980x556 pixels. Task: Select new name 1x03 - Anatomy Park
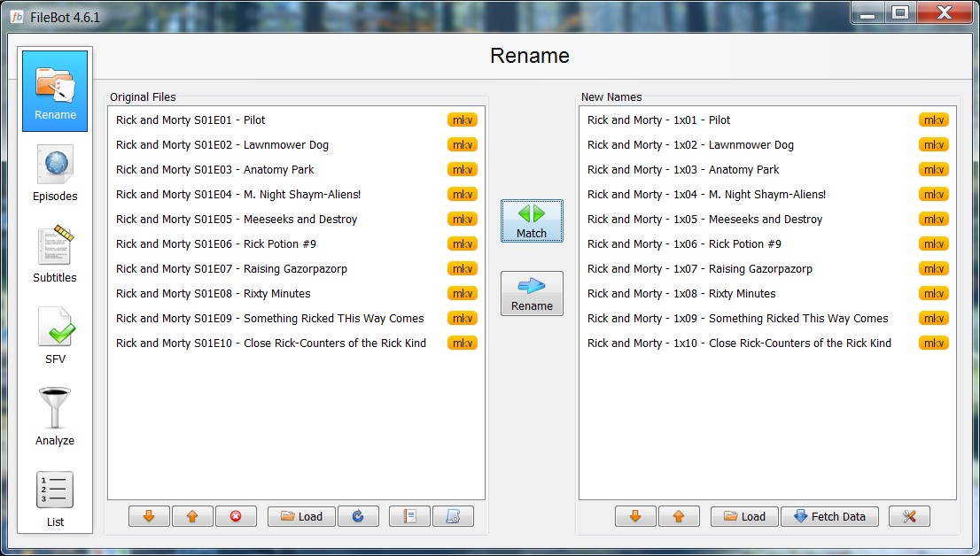click(767, 169)
